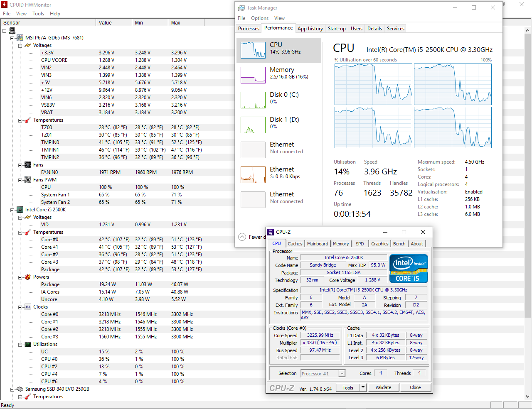Click the computer root icon in HWMonitor tree
The width and height of the screenshot is (532, 409).
click(12, 30)
